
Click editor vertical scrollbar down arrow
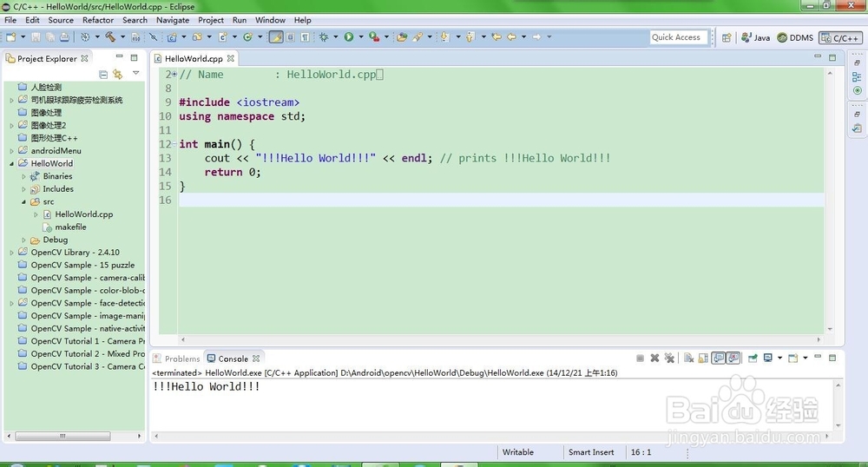(x=830, y=329)
